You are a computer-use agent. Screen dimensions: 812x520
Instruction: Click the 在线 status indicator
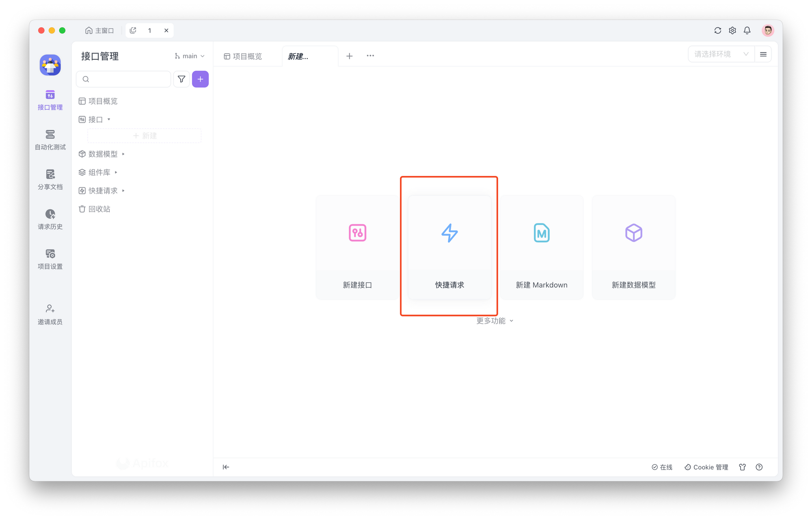pyautogui.click(x=662, y=467)
